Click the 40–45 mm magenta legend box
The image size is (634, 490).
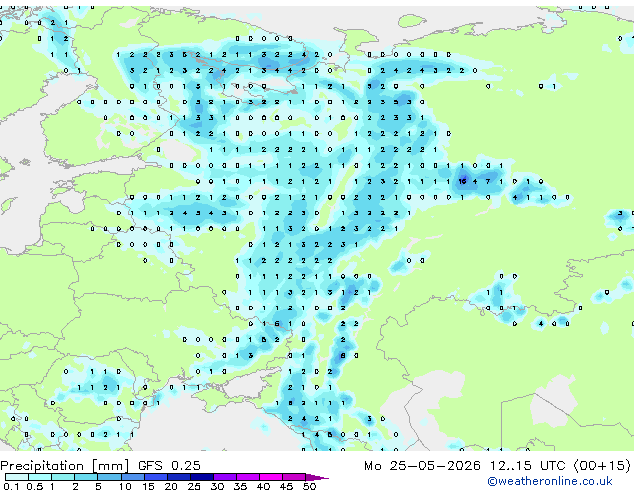(271, 477)
